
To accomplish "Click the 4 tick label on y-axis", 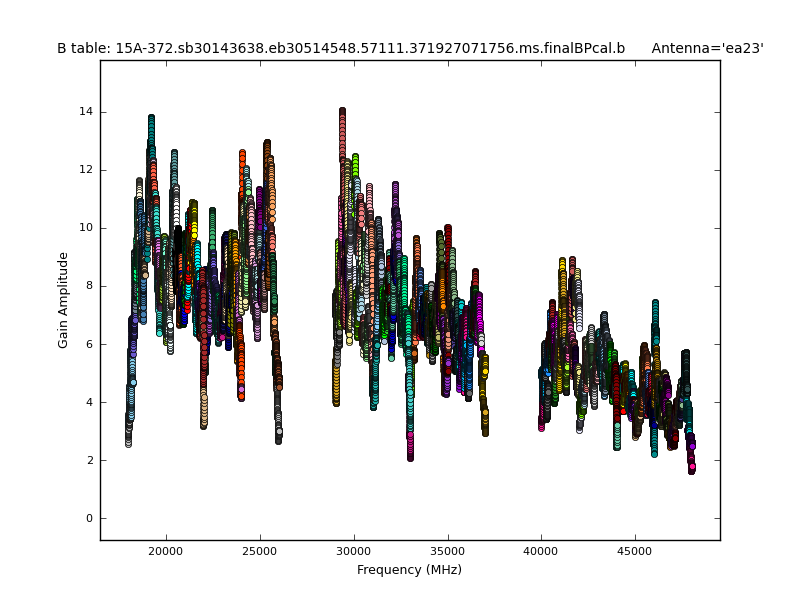I will pyautogui.click(x=89, y=402).
